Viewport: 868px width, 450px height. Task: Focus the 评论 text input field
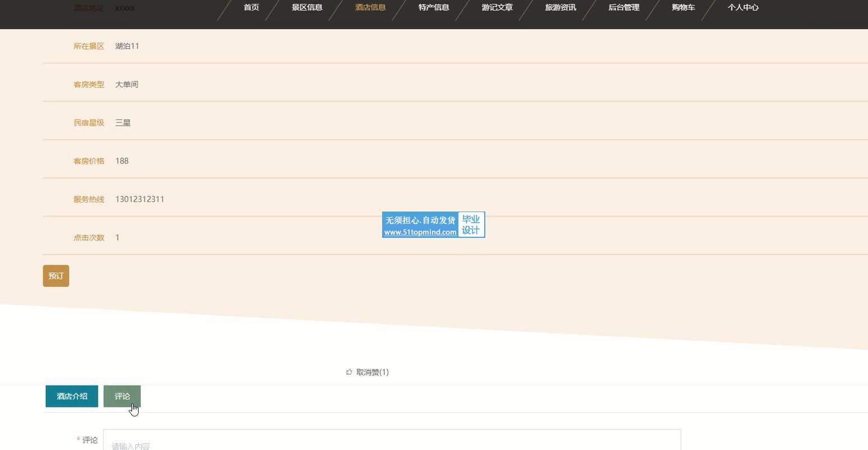pyautogui.click(x=392, y=440)
